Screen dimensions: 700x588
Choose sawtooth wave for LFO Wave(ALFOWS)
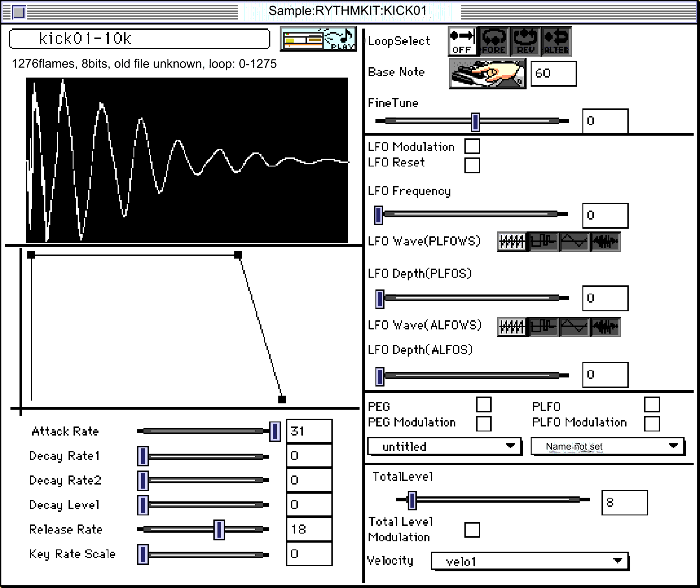click(512, 327)
